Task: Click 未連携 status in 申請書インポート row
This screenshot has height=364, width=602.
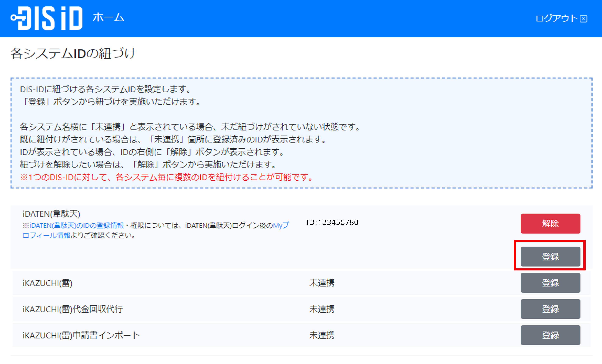Action: pyautogui.click(x=322, y=335)
